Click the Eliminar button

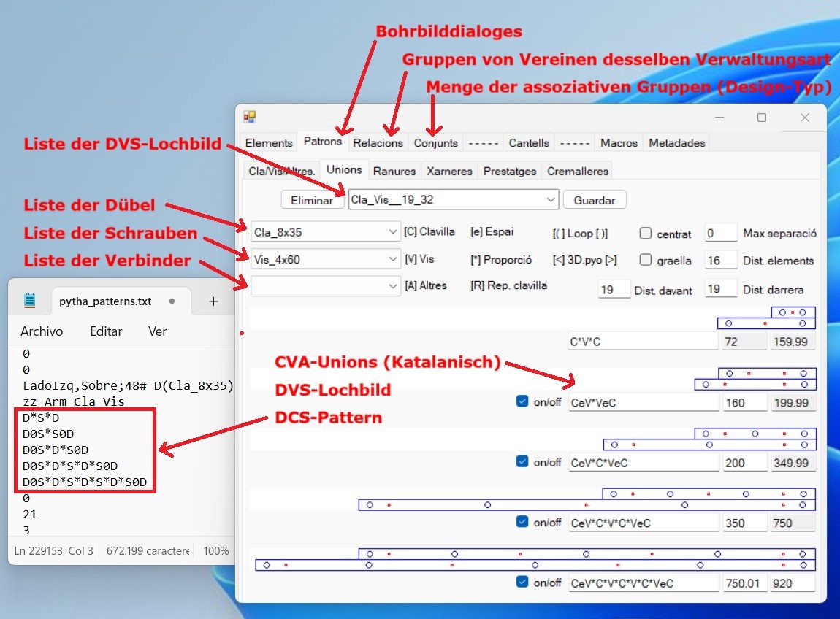(312, 200)
